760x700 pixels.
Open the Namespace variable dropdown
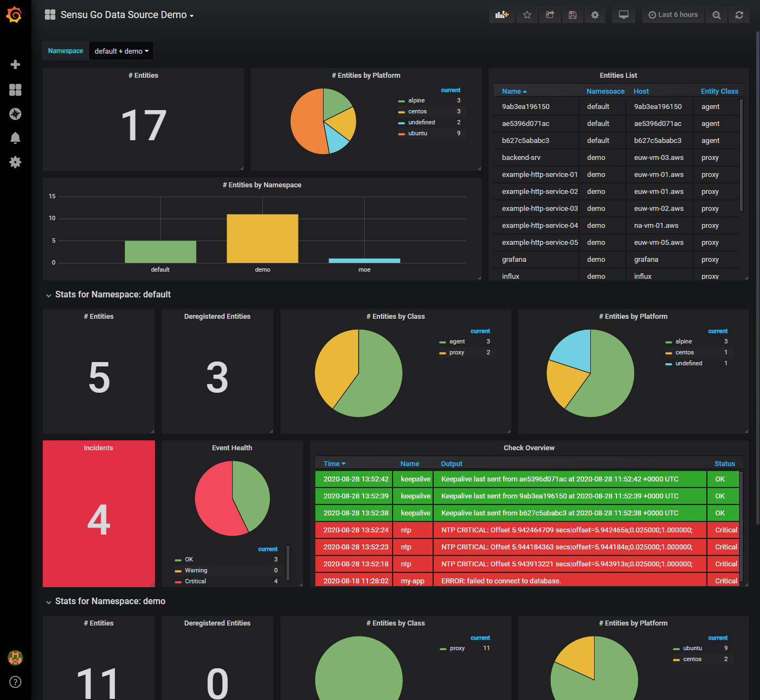(x=122, y=51)
